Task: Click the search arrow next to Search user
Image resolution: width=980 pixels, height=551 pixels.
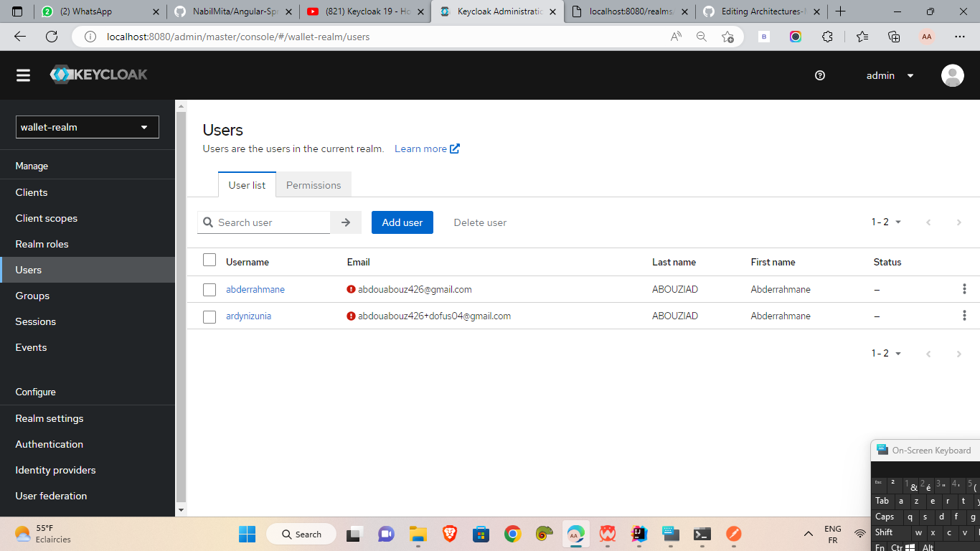Action: coord(346,222)
